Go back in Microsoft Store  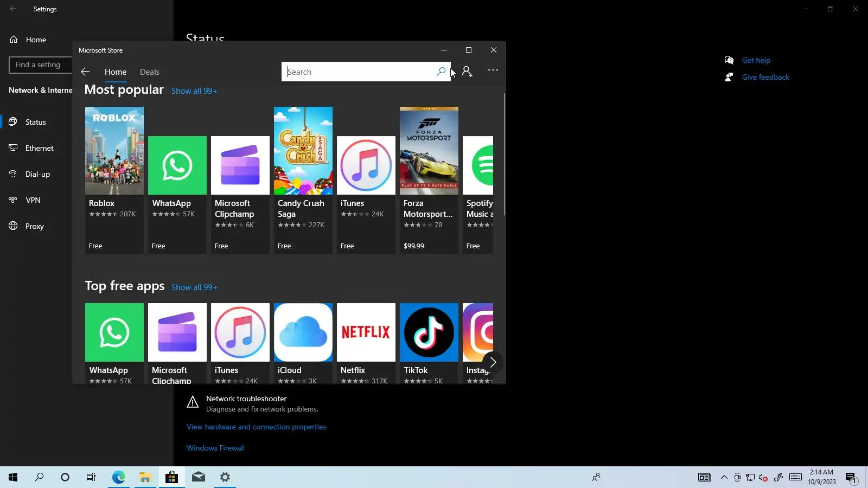coord(85,72)
